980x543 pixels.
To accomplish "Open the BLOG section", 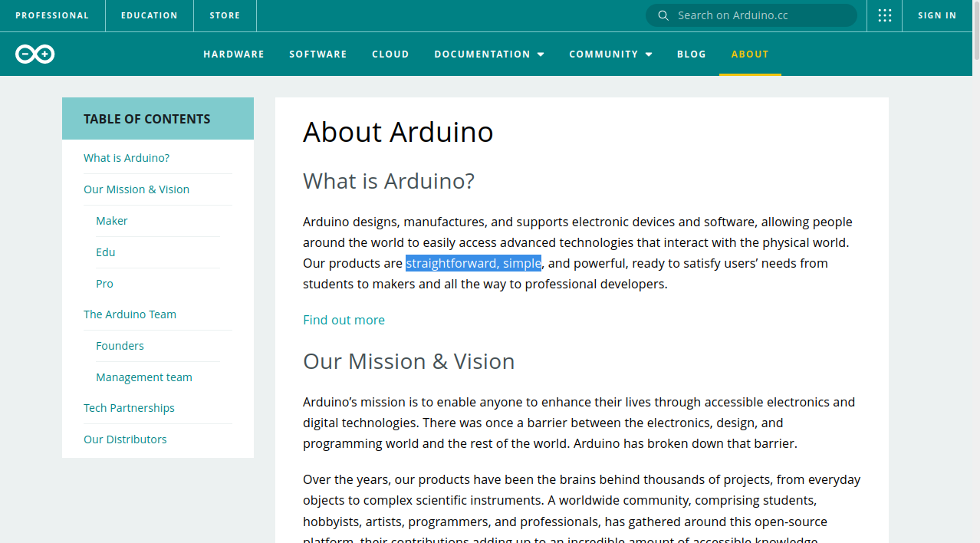I will [691, 54].
